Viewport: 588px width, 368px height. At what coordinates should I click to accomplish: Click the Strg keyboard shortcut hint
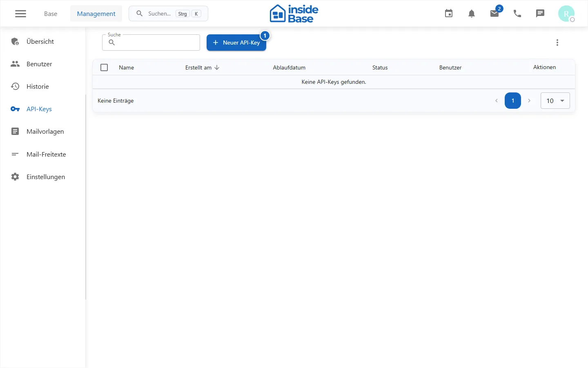point(183,13)
